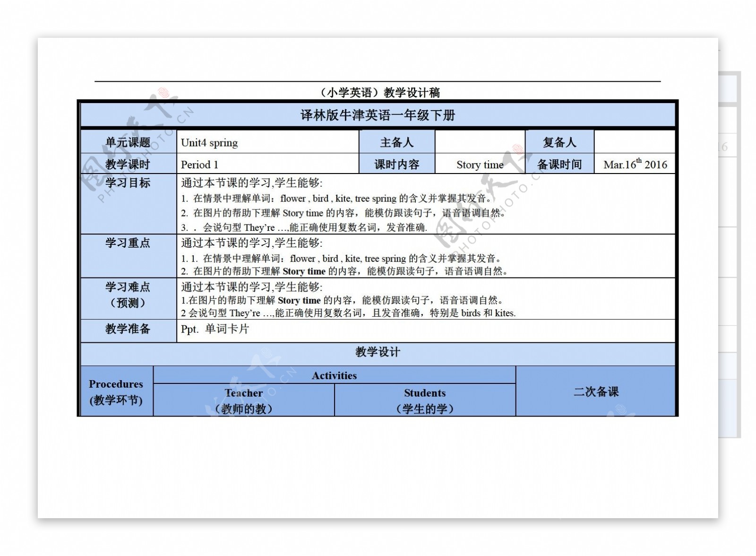This screenshot has height=556, width=756.
Task: Click the Procedures (教学环节) header cell
Action: coord(116,391)
